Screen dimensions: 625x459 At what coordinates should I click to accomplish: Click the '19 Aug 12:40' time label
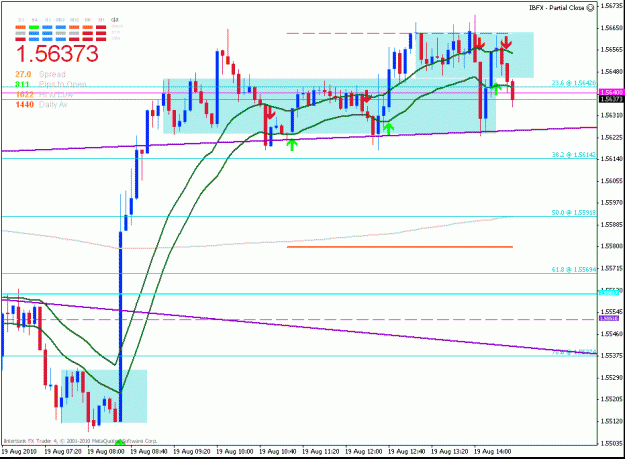point(407,451)
